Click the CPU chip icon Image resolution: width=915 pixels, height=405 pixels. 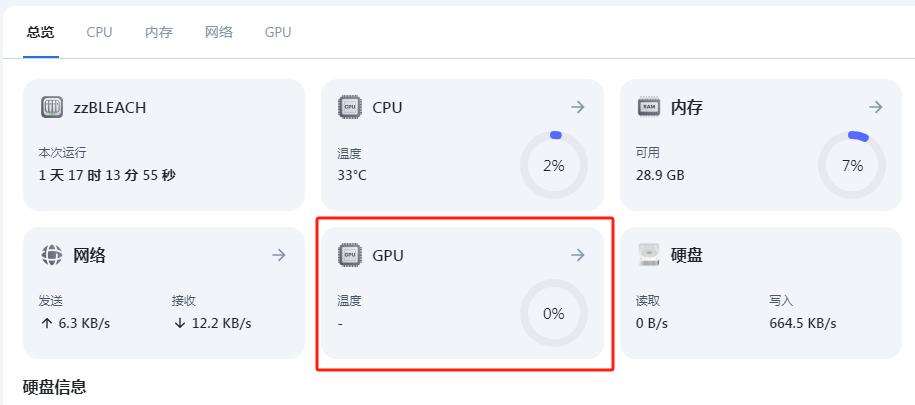point(350,107)
